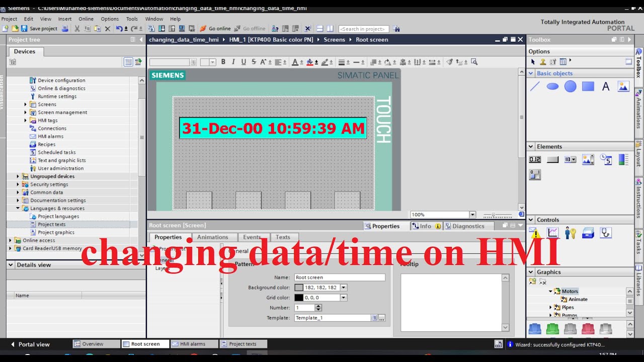This screenshot has width=644, height=362.
Task: Open the 100% zoom level dropdown
Action: tap(472, 215)
